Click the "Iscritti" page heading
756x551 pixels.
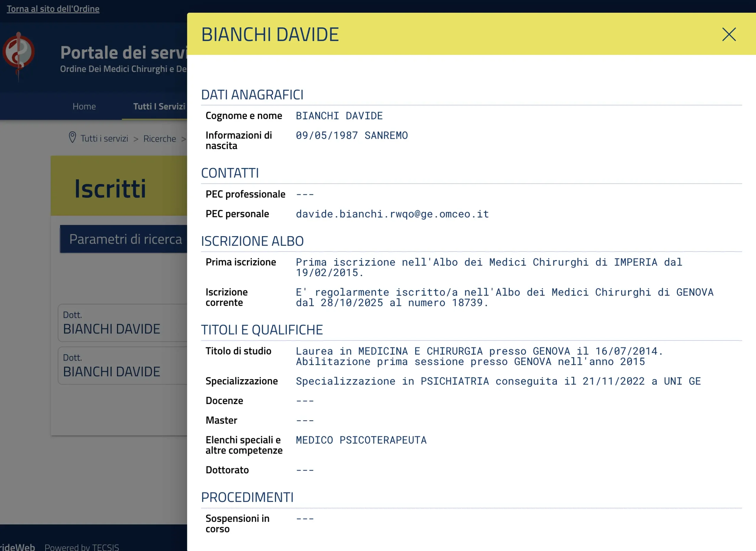[110, 188]
